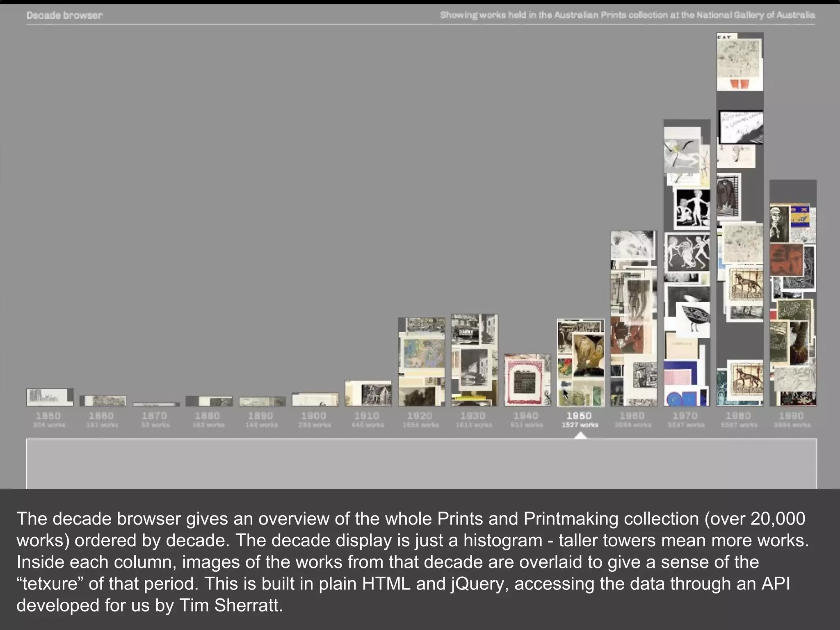Click the white pointer triangle under 1950

580,435
